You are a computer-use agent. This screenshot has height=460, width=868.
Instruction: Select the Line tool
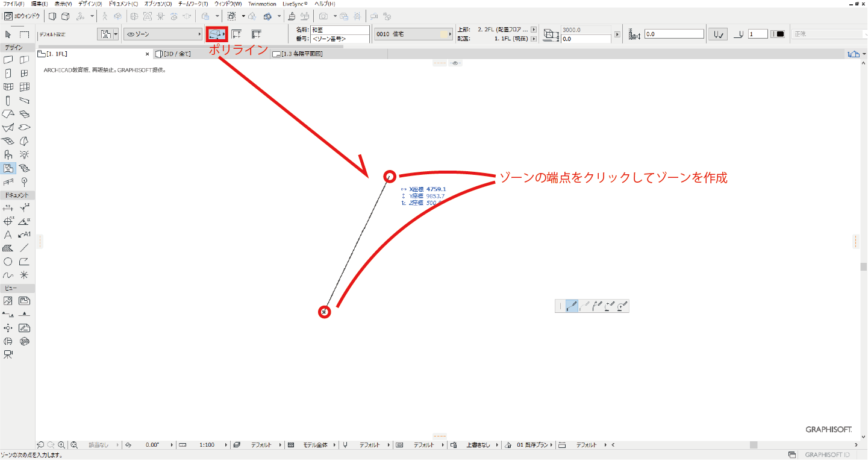pyautogui.click(x=24, y=248)
